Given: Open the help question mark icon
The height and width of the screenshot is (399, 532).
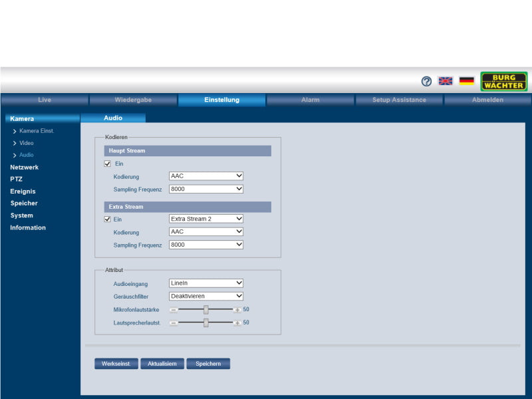Looking at the screenshot, I should click(x=427, y=81).
